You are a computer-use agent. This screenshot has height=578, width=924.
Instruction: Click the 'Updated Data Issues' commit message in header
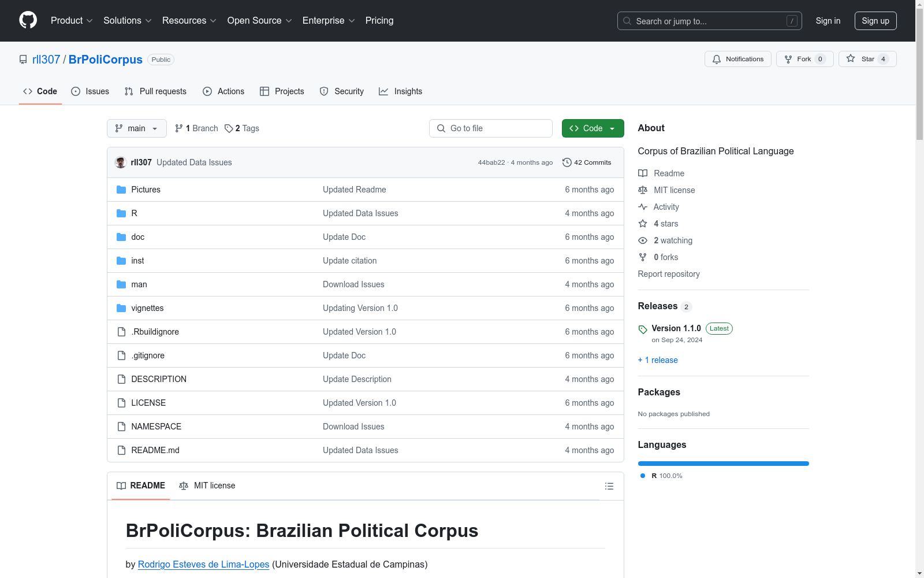coord(194,162)
